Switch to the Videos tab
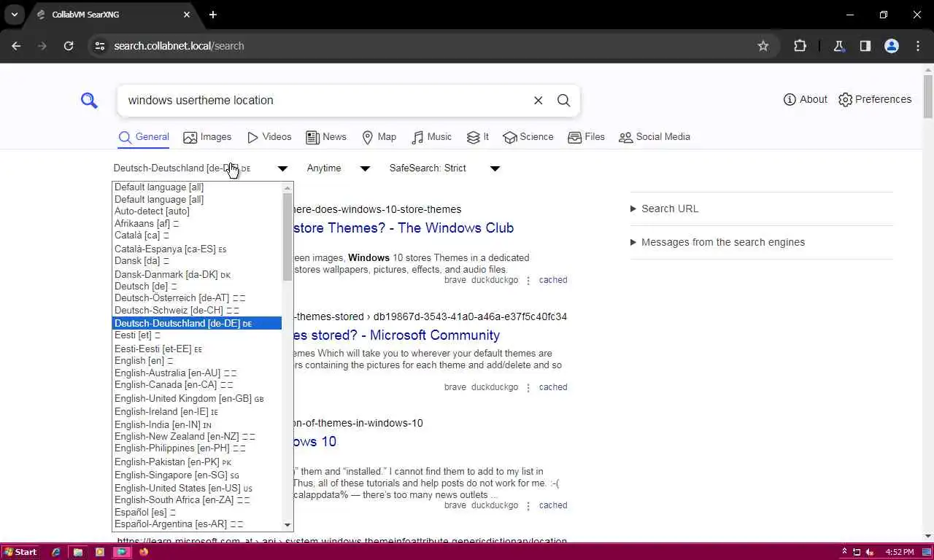Viewport: 934px width, 560px height. click(269, 137)
